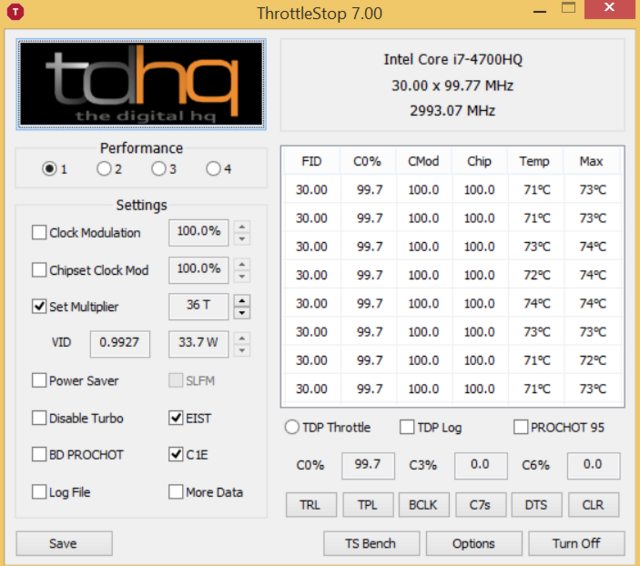The width and height of the screenshot is (640, 566).
Task: Enable the Chipset Clock Mod checkbox
Action: (39, 270)
